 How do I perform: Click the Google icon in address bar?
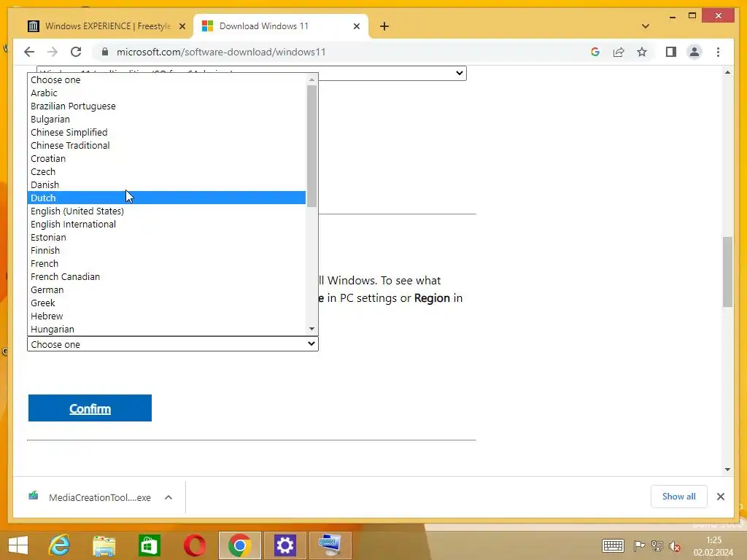(595, 52)
